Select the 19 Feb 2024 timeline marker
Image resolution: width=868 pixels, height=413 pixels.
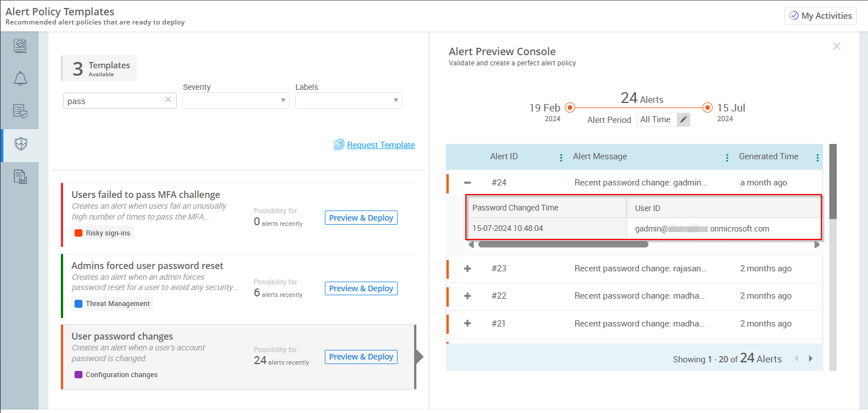570,107
